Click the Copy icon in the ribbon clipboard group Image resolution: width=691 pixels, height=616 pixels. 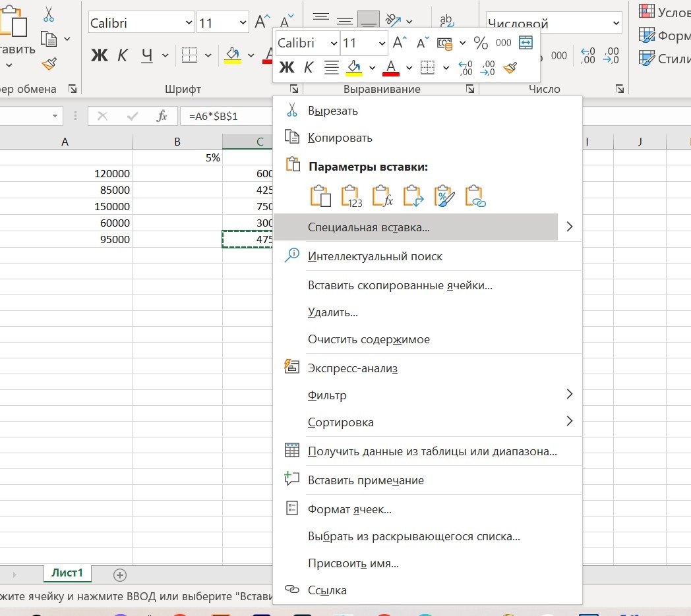49,39
